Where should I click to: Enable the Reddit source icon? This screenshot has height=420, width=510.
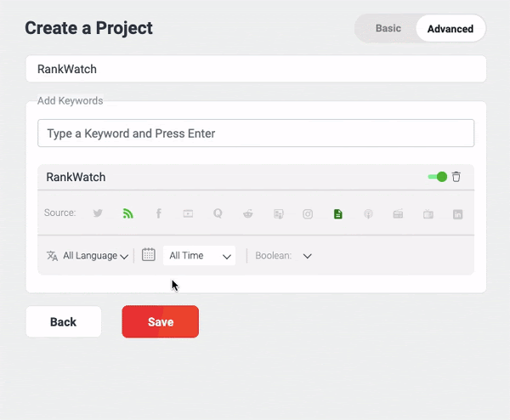click(x=248, y=213)
